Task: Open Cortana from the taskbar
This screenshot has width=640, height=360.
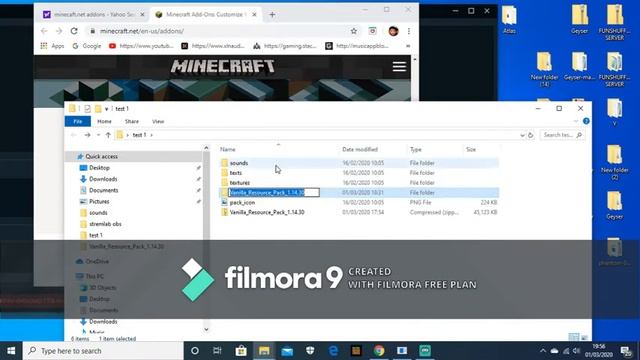Action: pos(195,351)
